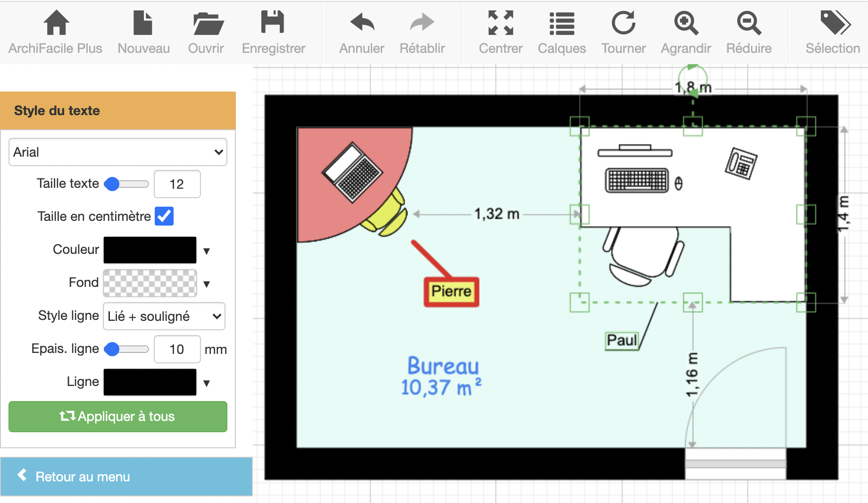Viewport: 868px width, 503px height.
Task: Zoom in using Agrandir
Action: pos(685,23)
